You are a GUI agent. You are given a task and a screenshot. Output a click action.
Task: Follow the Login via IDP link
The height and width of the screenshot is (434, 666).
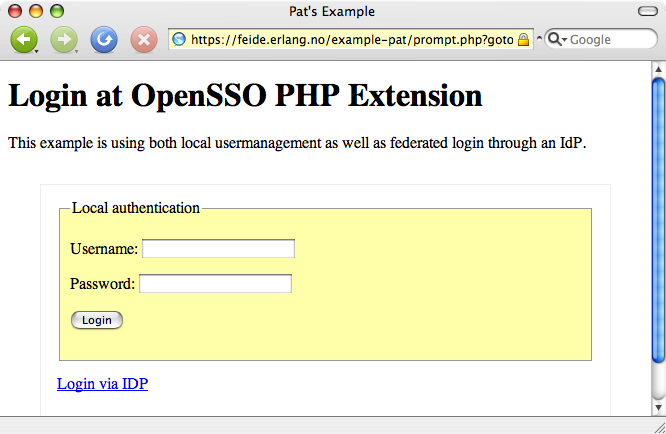click(102, 383)
